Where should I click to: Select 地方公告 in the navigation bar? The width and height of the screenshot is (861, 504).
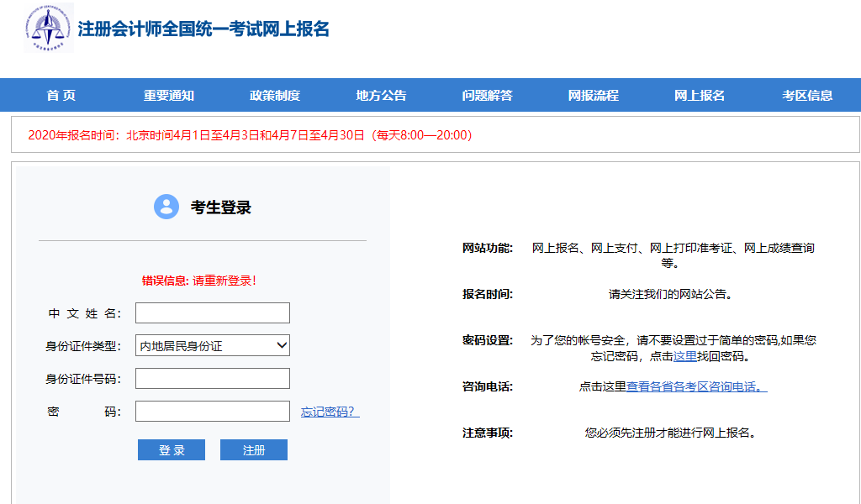pos(381,95)
